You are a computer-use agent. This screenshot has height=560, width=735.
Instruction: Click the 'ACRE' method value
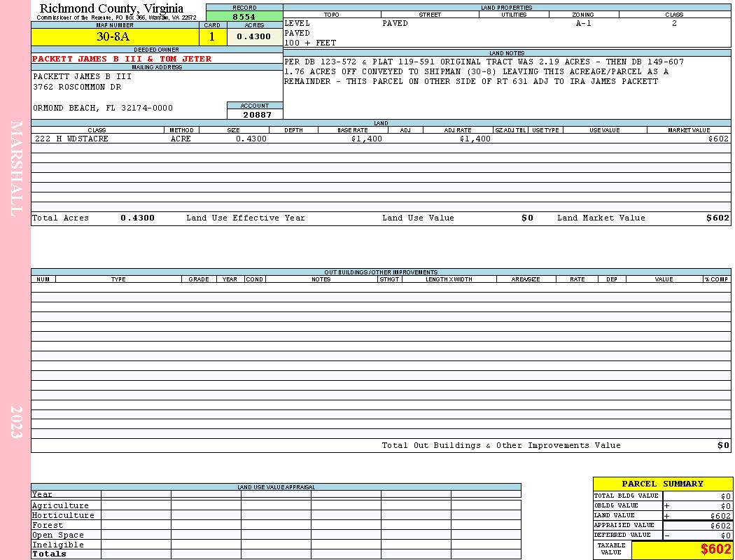click(181, 139)
